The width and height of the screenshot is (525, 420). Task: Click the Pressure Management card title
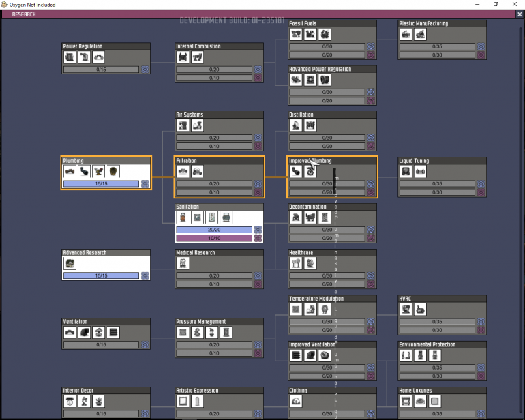click(x=201, y=322)
